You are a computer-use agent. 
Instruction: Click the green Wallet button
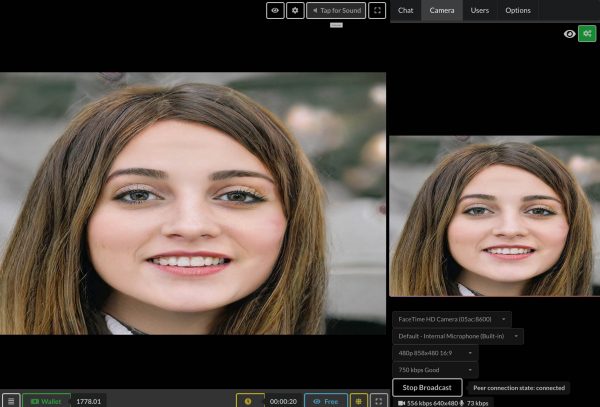[x=47, y=400]
